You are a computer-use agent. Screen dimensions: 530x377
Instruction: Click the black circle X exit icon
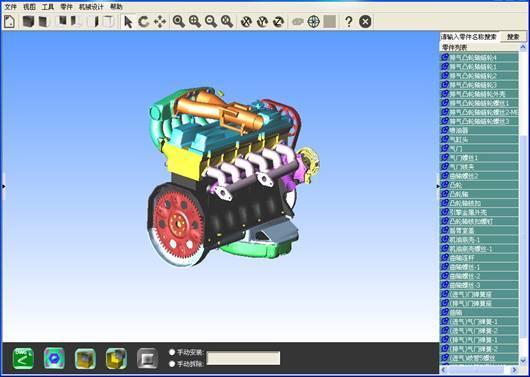click(x=365, y=22)
